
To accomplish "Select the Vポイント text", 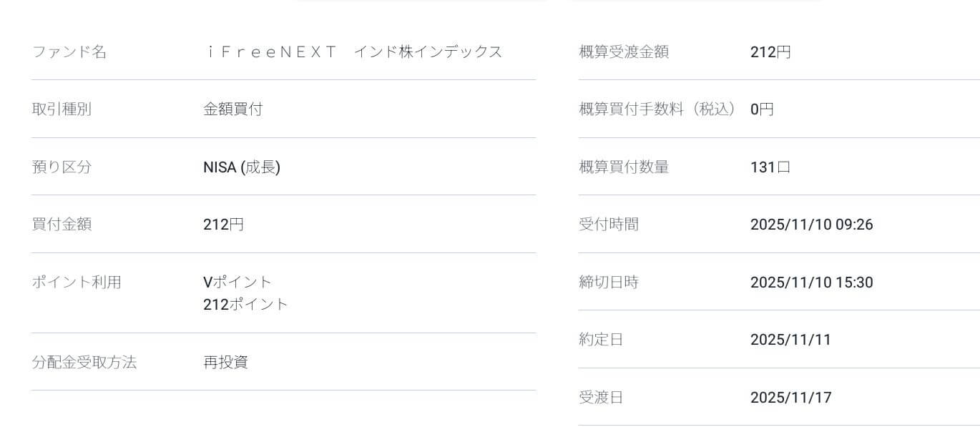I will point(237,282).
